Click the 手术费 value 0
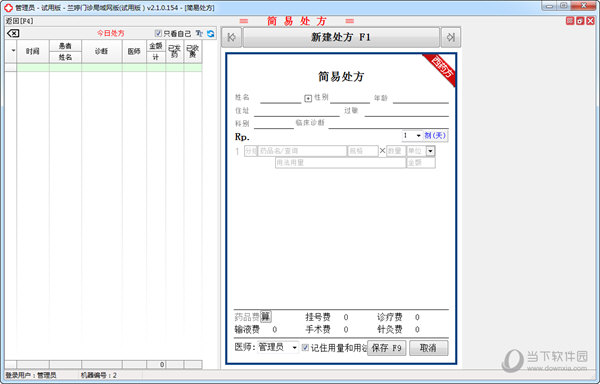The width and height of the screenshot is (600, 384). click(x=346, y=329)
